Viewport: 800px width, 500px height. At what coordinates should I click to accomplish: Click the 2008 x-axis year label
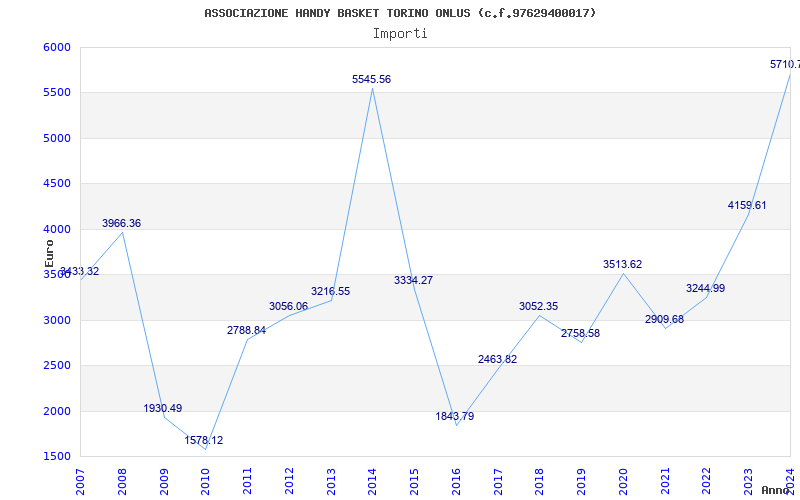(x=122, y=482)
